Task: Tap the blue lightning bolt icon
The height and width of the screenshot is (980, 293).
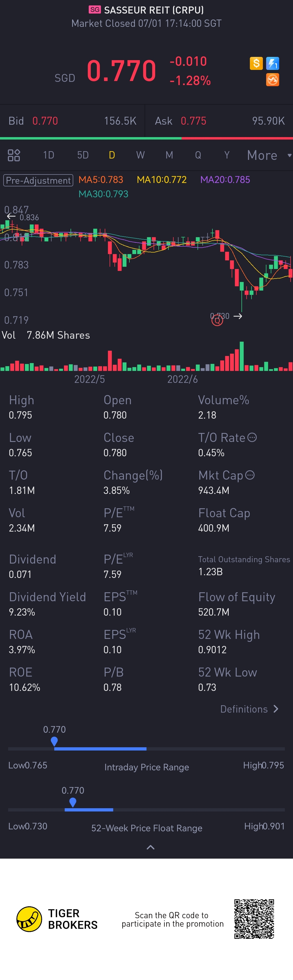Action: click(x=272, y=63)
